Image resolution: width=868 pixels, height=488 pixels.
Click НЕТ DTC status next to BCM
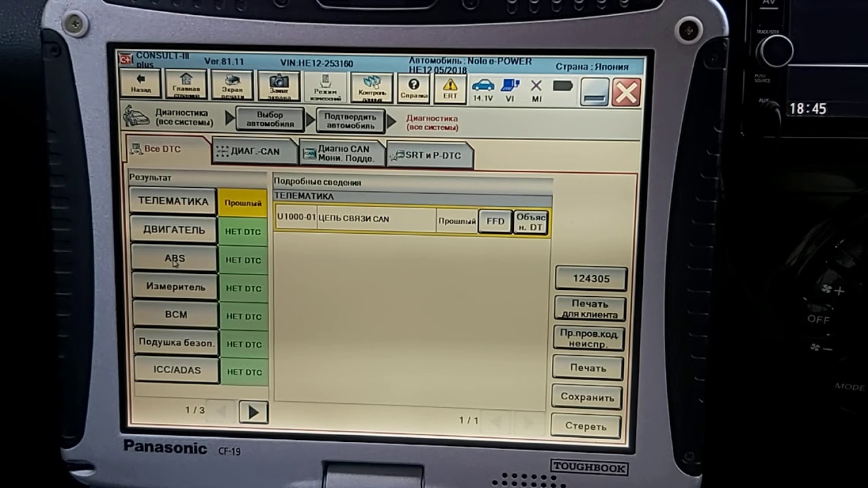244,317
